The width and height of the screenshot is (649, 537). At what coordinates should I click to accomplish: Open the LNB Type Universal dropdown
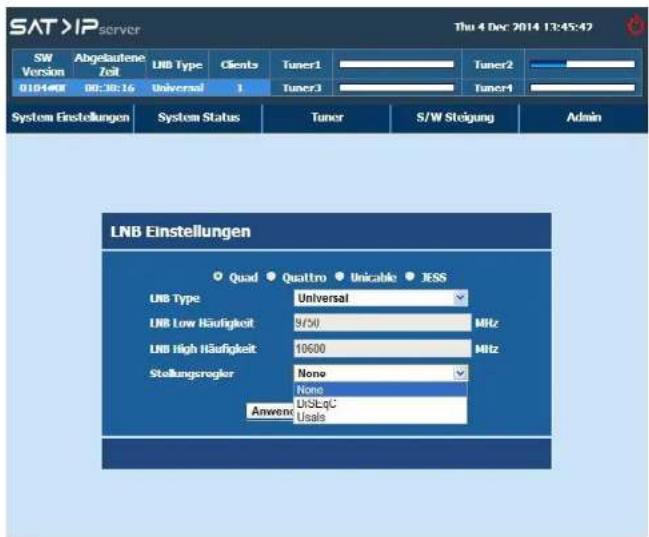pyautogui.click(x=381, y=298)
